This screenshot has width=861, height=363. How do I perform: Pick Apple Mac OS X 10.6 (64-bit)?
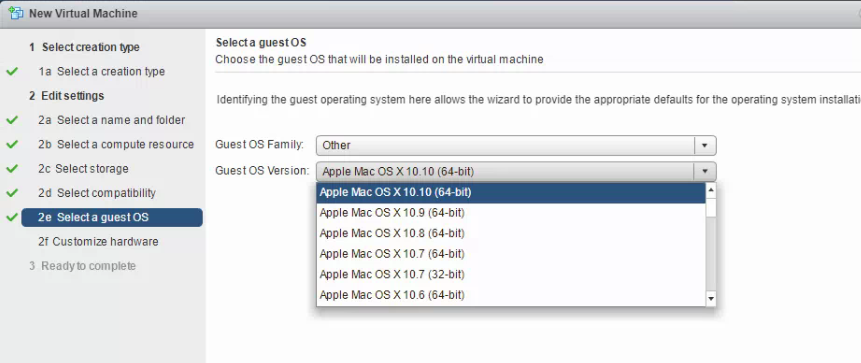tap(511, 295)
